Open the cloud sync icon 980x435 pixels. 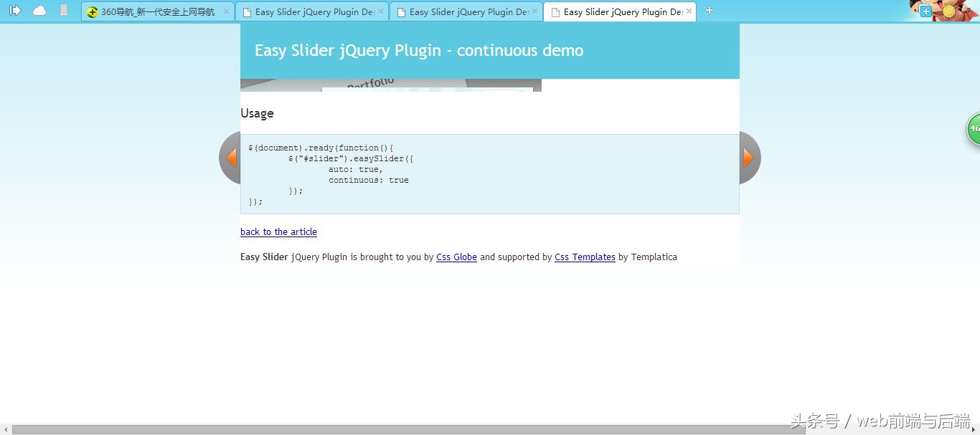(39, 11)
